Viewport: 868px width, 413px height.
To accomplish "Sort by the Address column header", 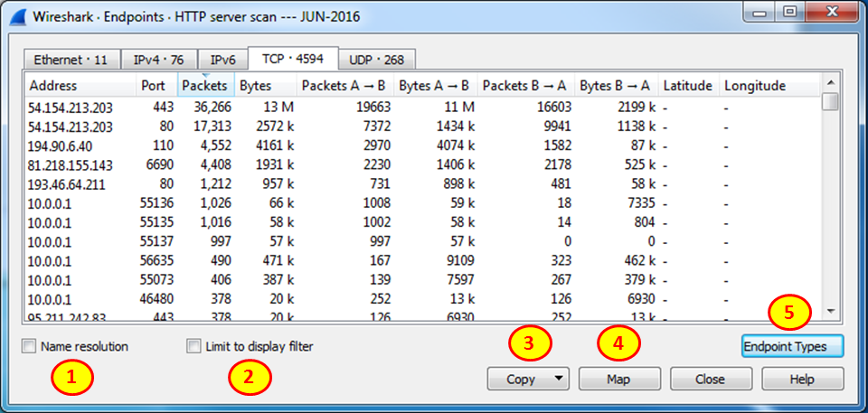I will pyautogui.click(x=80, y=85).
